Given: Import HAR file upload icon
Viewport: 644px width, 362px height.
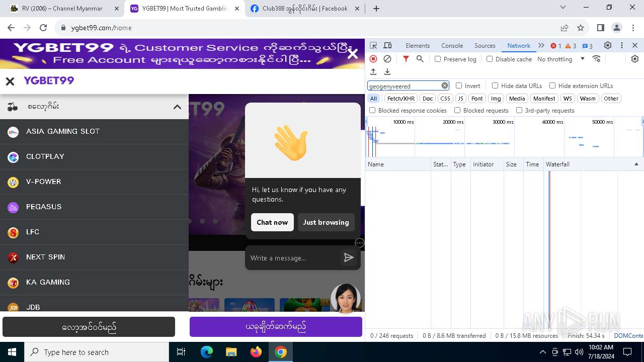Looking at the screenshot, I should [x=373, y=72].
